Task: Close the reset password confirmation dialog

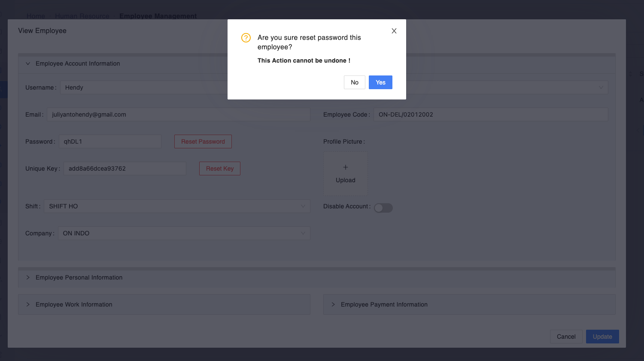Action: (394, 31)
